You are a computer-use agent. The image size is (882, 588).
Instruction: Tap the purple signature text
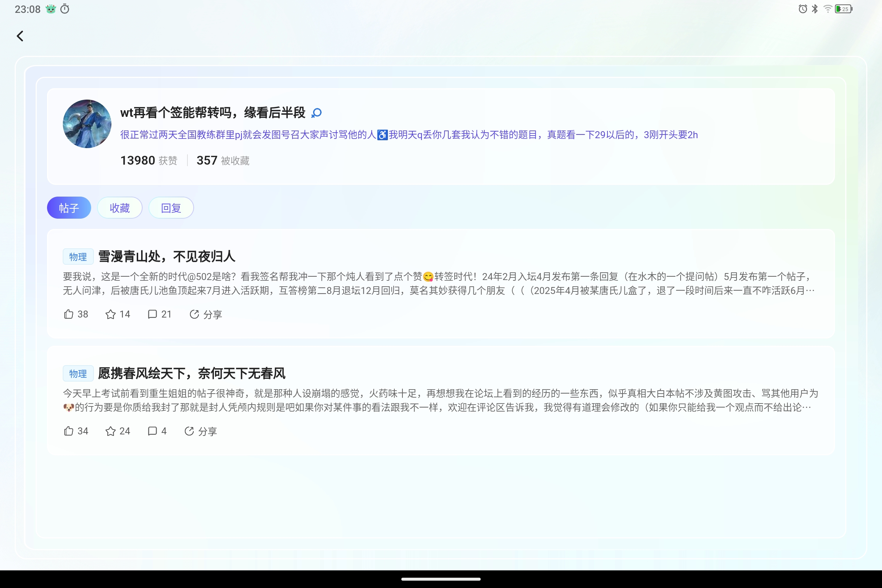(x=409, y=135)
